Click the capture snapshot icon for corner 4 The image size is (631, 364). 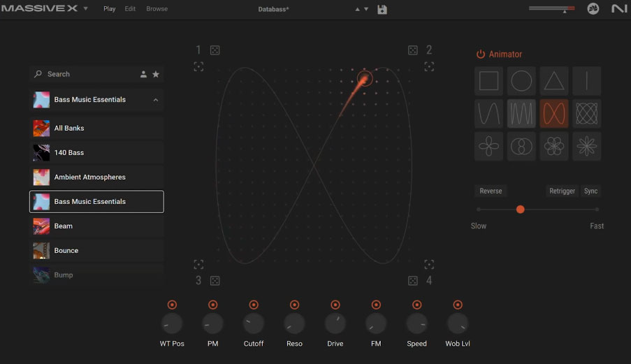(429, 264)
